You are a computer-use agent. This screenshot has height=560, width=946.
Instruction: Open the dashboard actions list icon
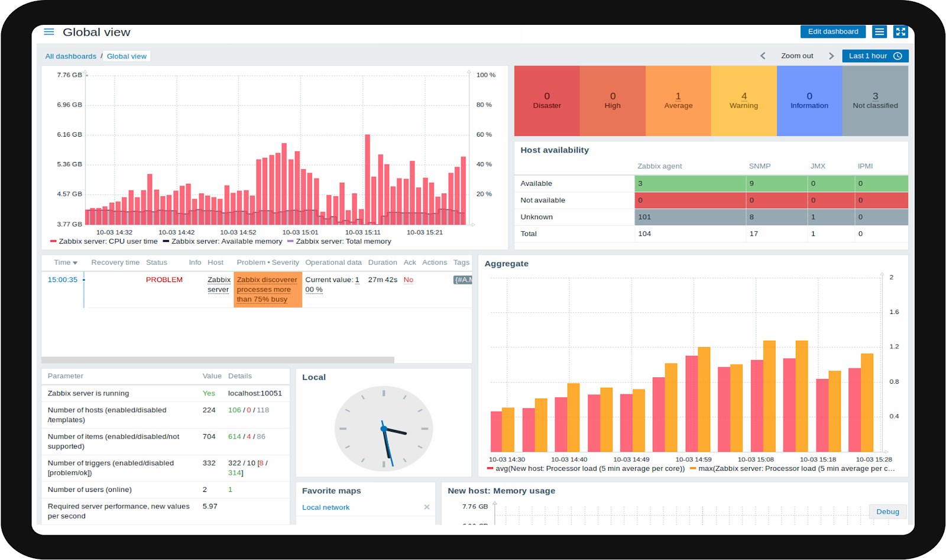880,32
